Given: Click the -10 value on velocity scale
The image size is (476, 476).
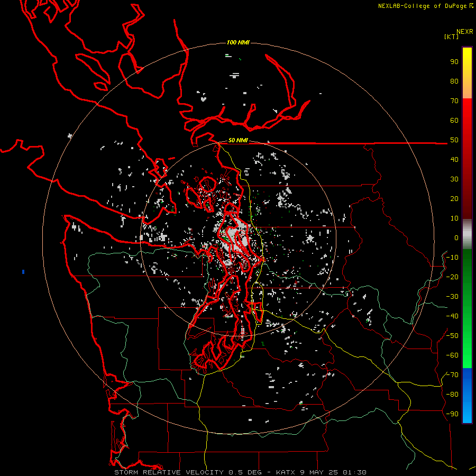Looking at the screenshot, I should point(452,258).
